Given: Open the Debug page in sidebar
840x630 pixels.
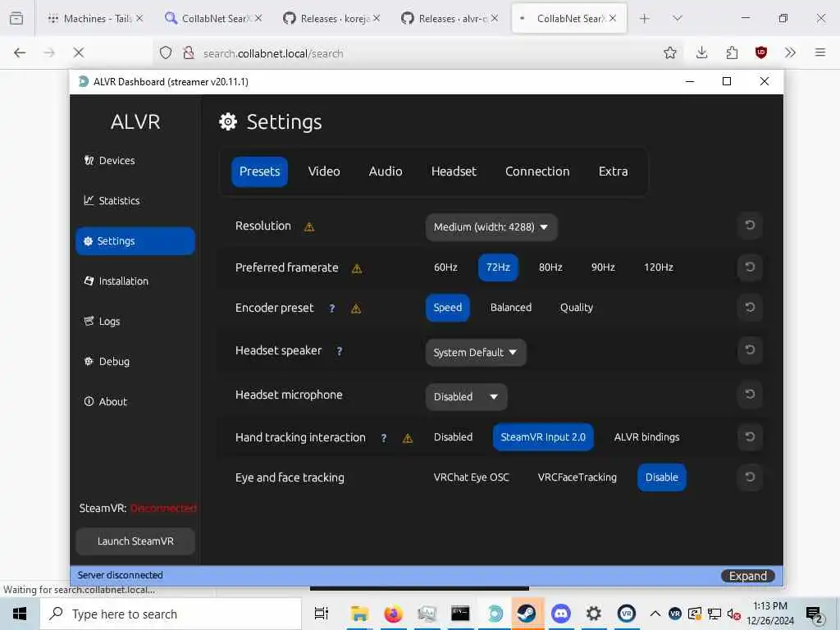Looking at the screenshot, I should coord(135,362).
